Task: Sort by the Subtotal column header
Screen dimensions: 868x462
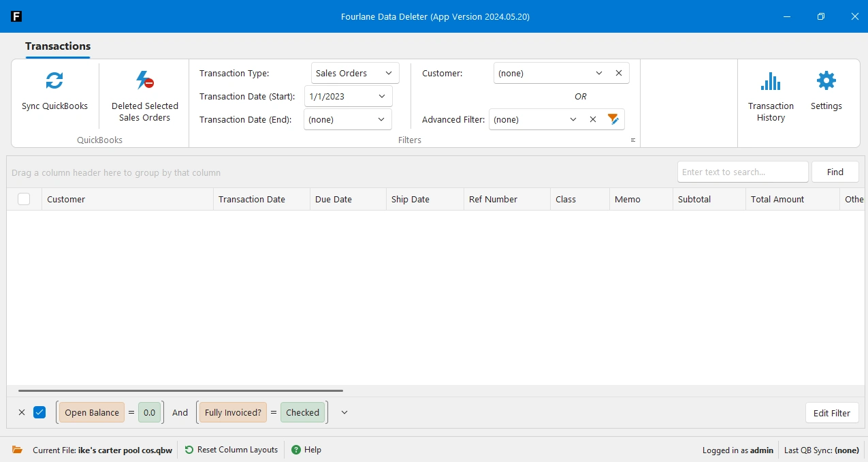Action: pyautogui.click(x=709, y=199)
